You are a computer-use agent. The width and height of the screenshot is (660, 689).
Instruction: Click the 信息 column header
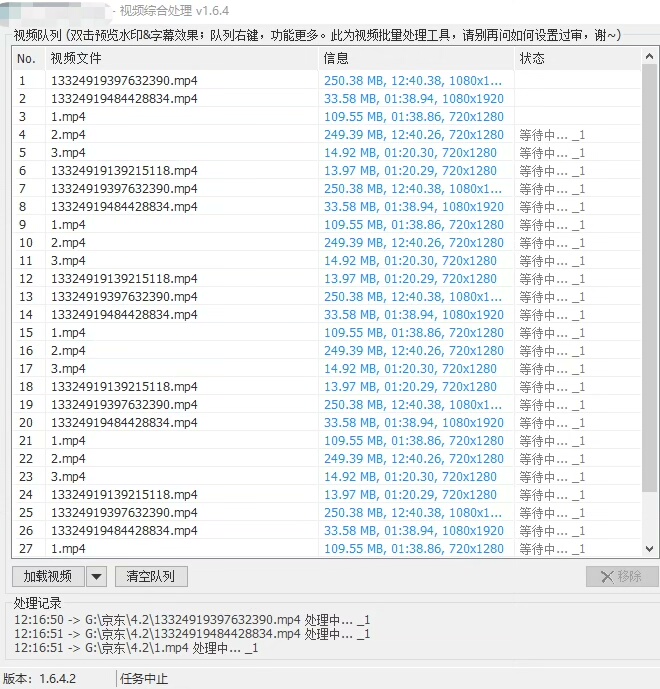tap(416, 58)
